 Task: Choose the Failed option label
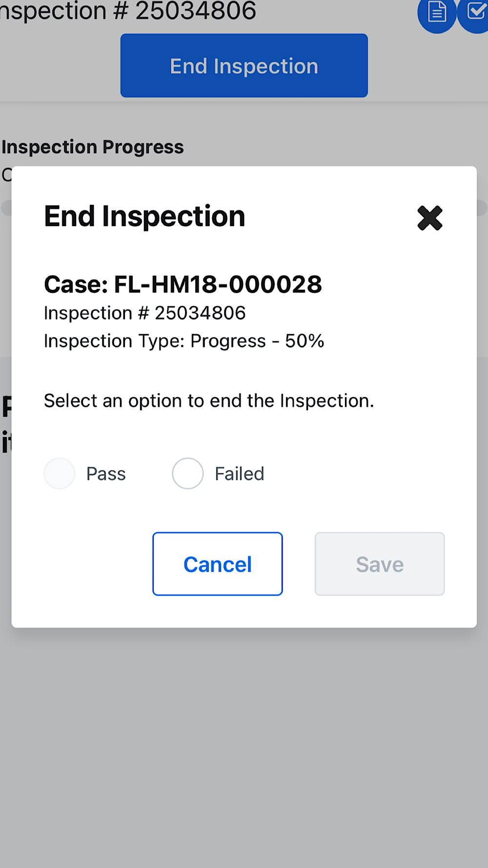click(x=240, y=474)
